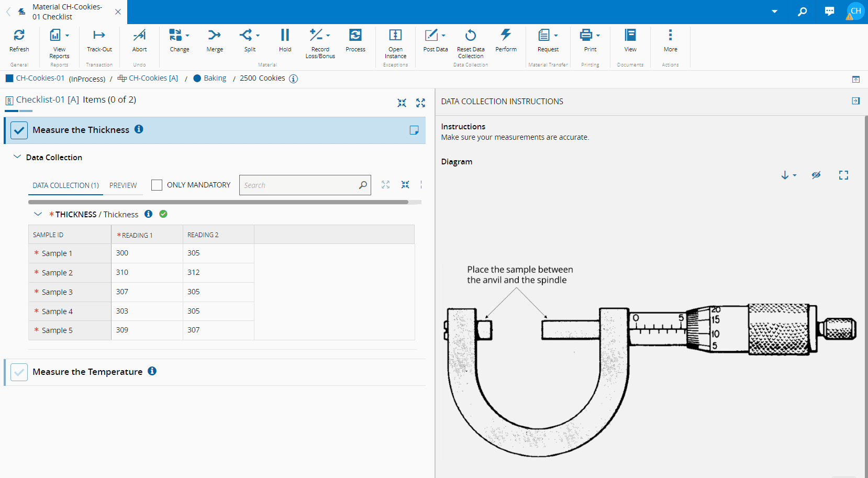Switch to the Preview tab

[123, 185]
